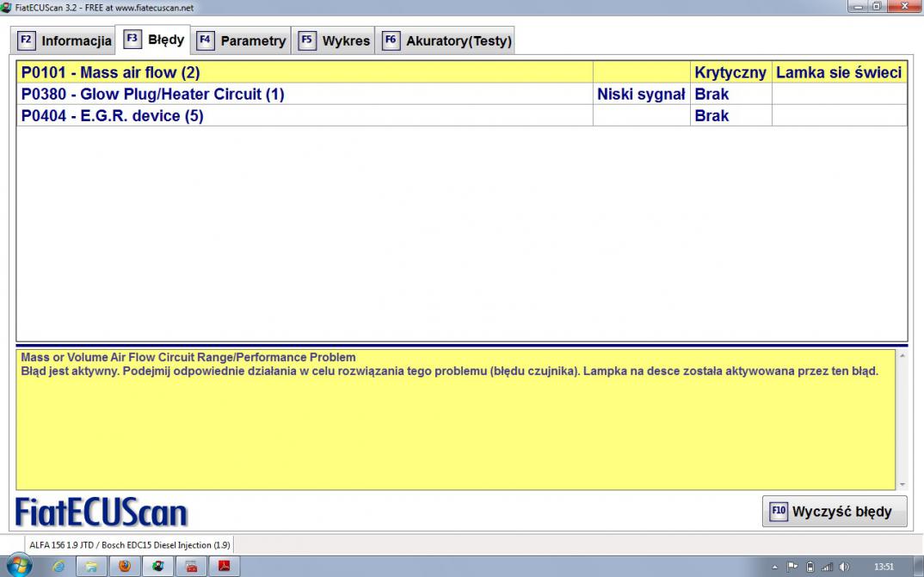Click the Action Center flag icon
This screenshot has width=924, height=577.
click(792, 567)
